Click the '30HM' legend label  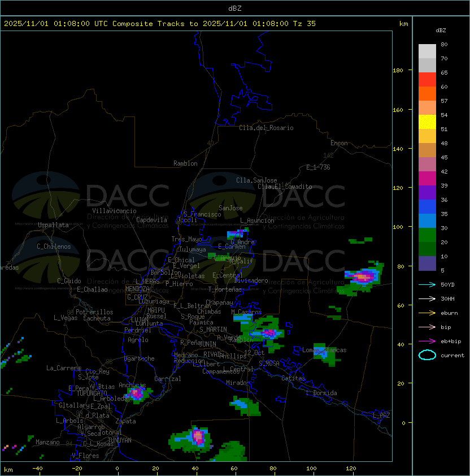click(x=447, y=299)
